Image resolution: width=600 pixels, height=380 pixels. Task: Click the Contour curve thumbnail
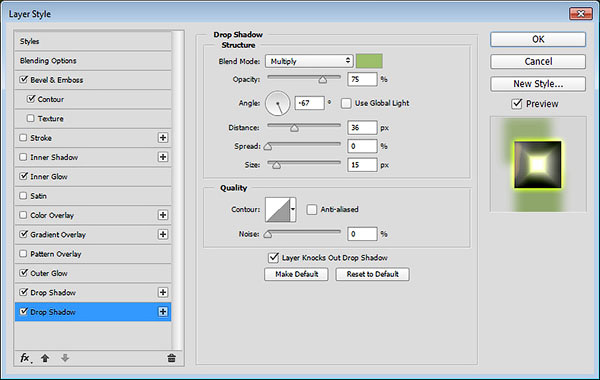coord(278,209)
